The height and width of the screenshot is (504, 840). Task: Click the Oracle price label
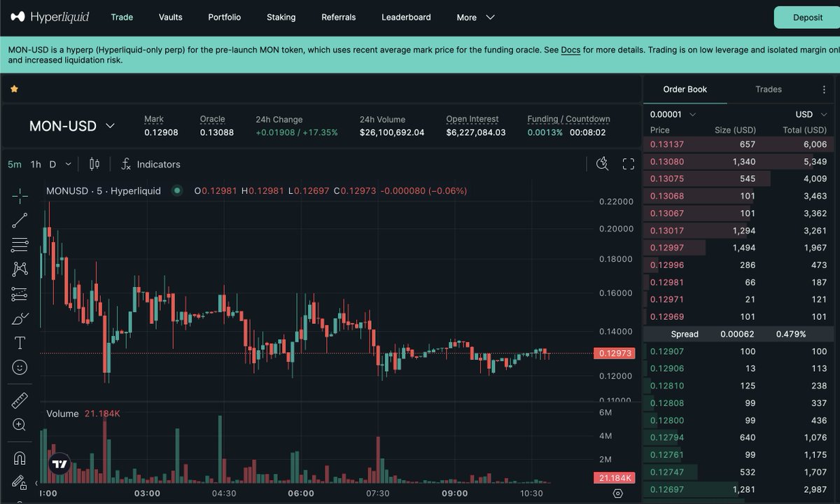213,119
